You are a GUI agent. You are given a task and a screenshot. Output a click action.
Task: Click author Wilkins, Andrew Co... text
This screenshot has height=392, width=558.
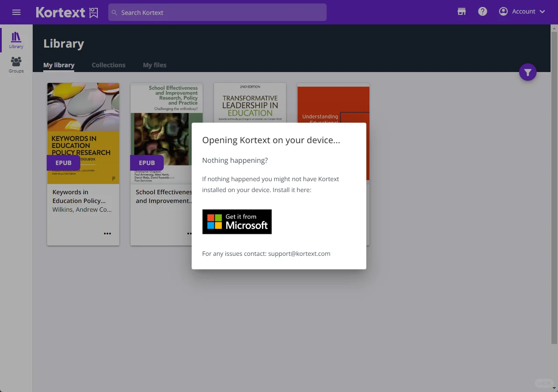(82, 210)
